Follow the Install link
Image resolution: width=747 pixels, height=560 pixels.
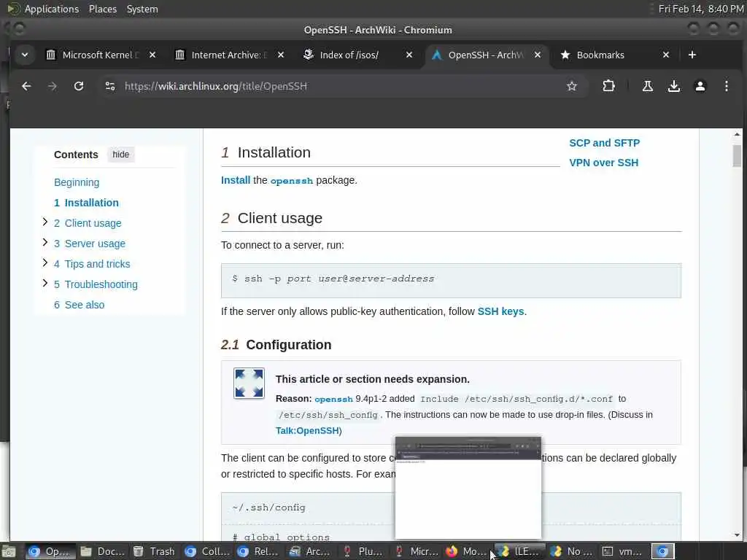236,181
